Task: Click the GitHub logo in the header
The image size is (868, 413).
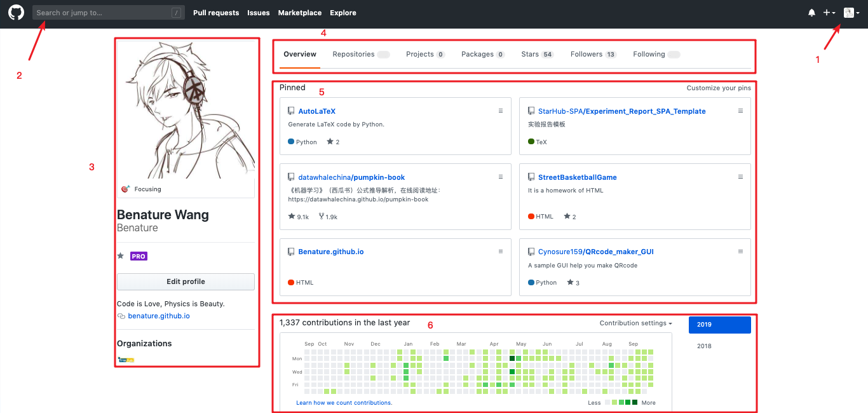Action: [16, 13]
